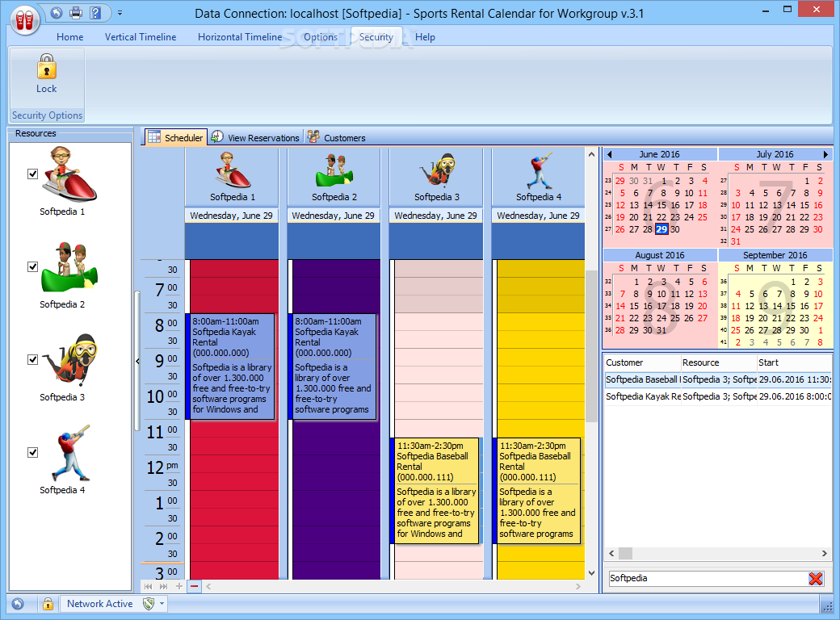
Task: Click the Softpedia 4 baseball column header icon
Action: click(539, 170)
